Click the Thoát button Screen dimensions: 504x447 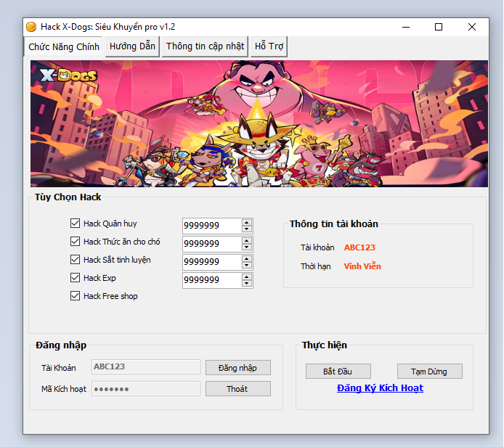(237, 389)
